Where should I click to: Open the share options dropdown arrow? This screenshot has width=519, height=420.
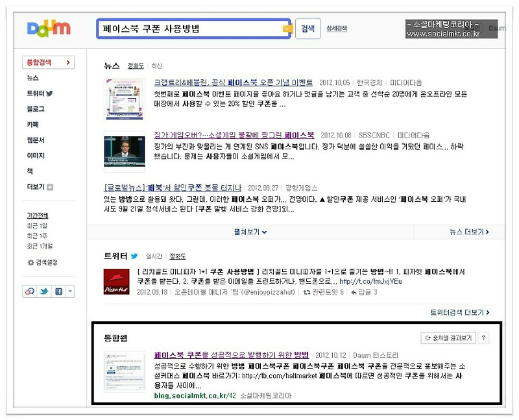(70, 291)
